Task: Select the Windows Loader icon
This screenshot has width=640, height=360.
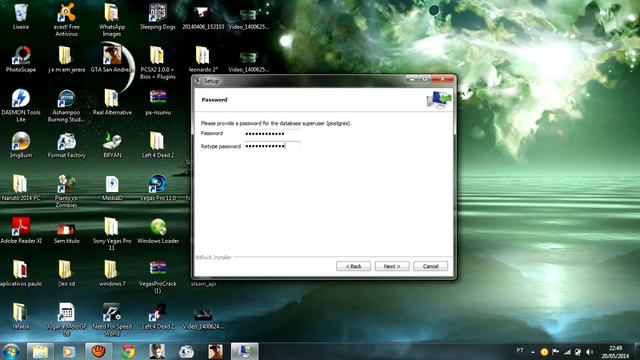Action: (x=158, y=231)
